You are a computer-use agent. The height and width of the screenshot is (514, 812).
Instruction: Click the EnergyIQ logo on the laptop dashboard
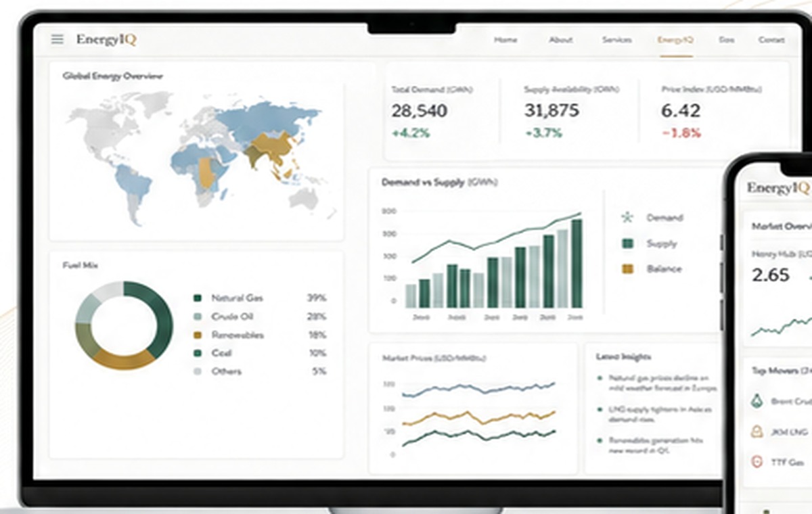point(106,39)
